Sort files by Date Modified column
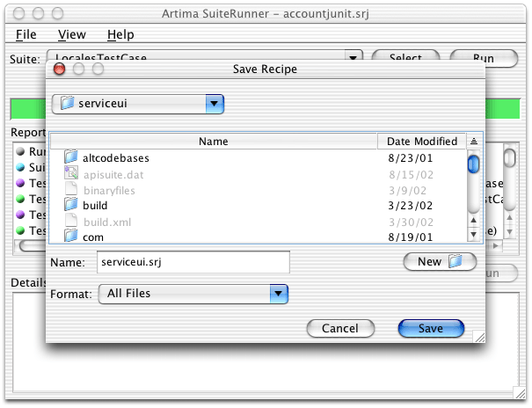Viewport: 532px width, 408px height. 422,141
